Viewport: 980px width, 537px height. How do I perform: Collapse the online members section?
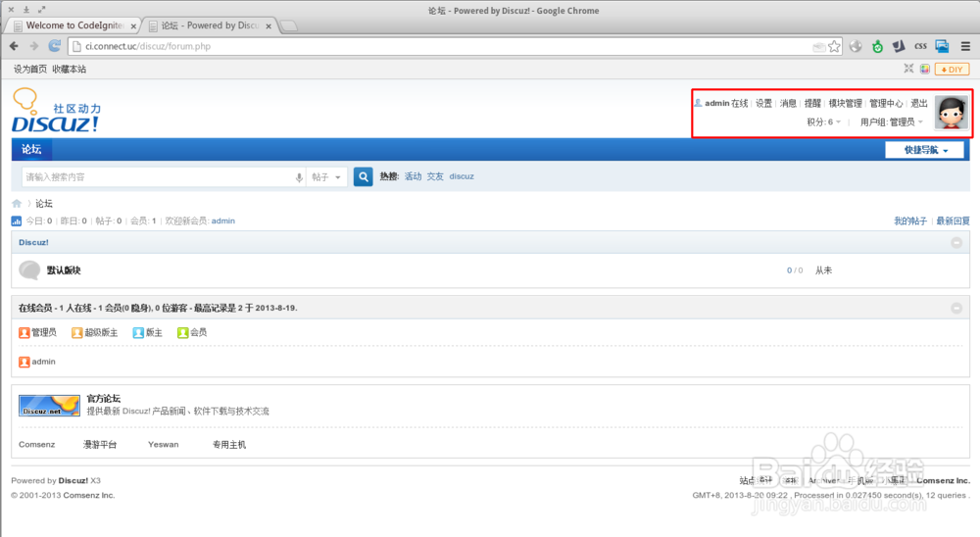click(956, 309)
